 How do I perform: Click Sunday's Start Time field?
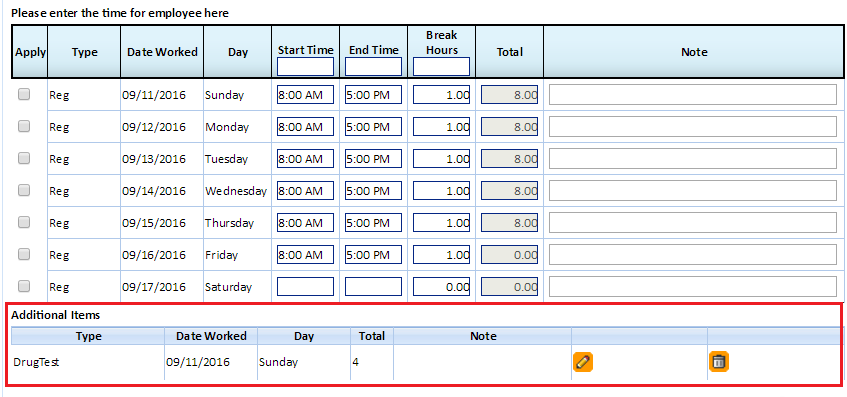[x=305, y=95]
